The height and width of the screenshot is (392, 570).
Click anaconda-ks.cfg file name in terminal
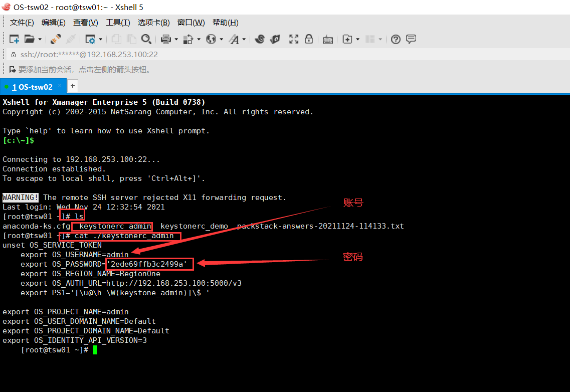(x=37, y=226)
